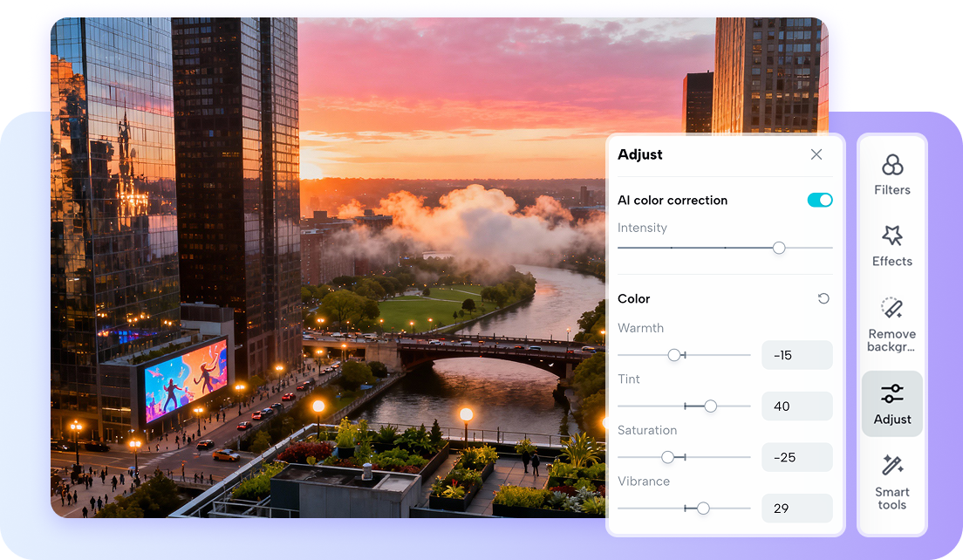Viewport: 963px width, 560px height.
Task: Select the Saturation value field showing -25
Action: point(796,457)
